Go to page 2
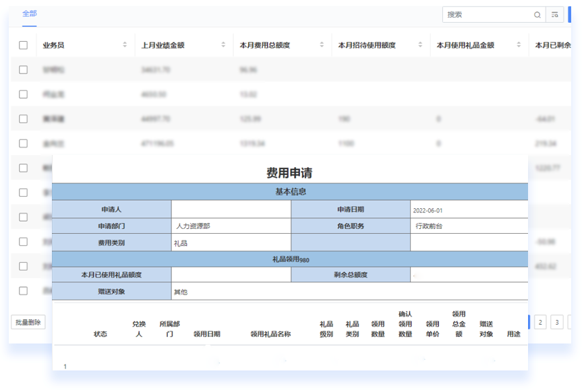Viewport: 584px width, 392px height. pyautogui.click(x=540, y=322)
